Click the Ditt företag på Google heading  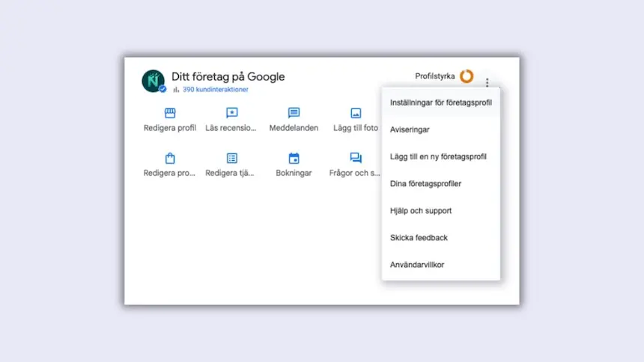click(228, 77)
